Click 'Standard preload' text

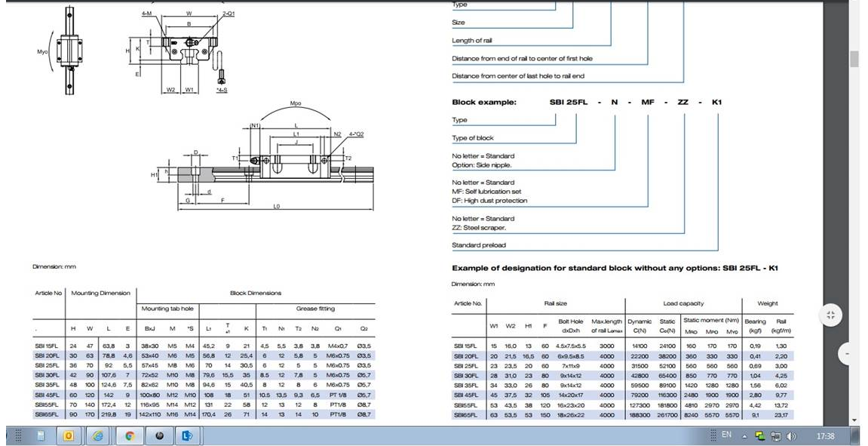click(x=479, y=245)
